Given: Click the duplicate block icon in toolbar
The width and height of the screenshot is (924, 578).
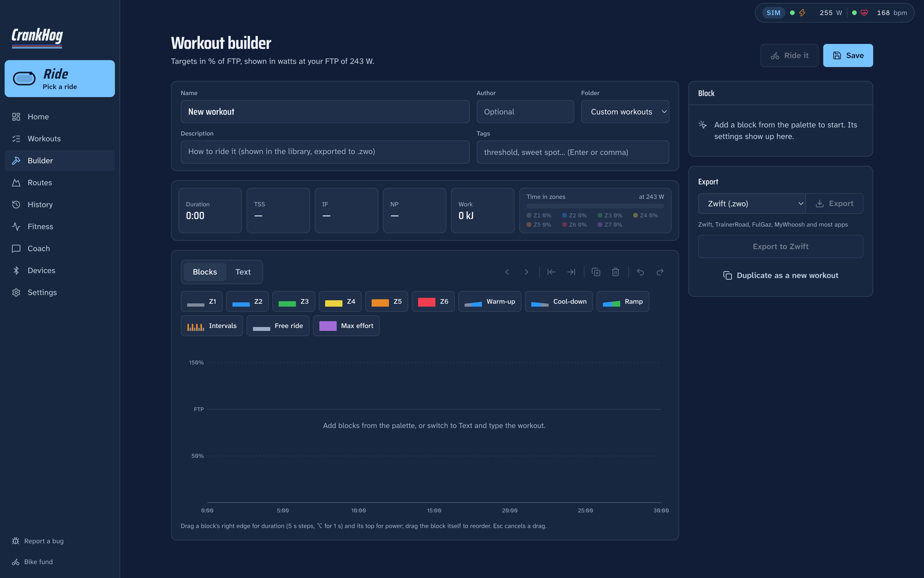Looking at the screenshot, I should [596, 272].
